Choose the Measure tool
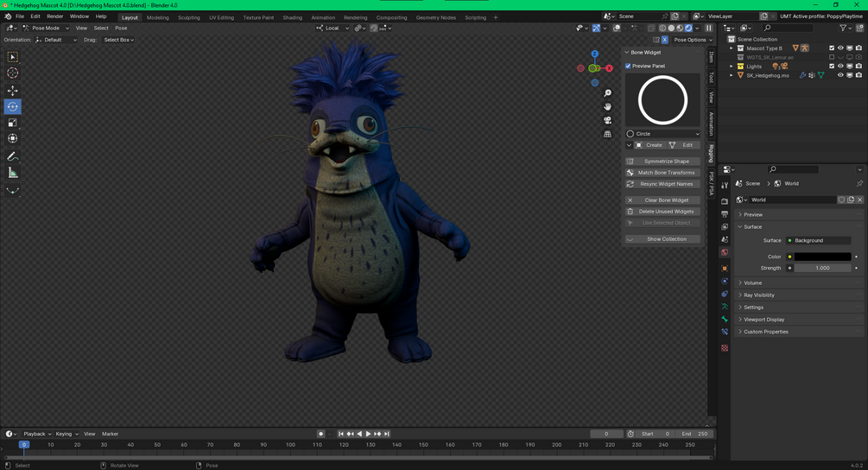The width and height of the screenshot is (868, 470). point(12,173)
